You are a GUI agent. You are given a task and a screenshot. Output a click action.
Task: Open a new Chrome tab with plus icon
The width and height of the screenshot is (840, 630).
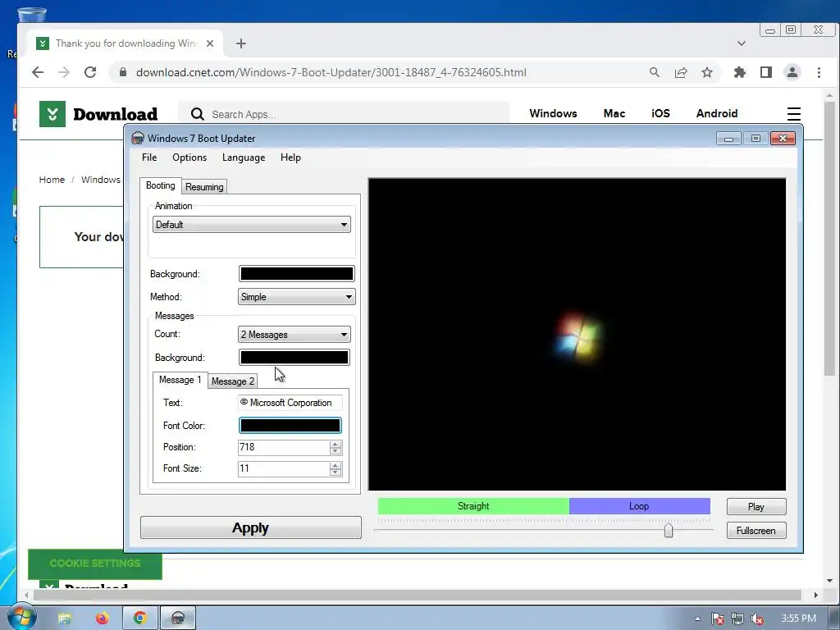(x=241, y=43)
